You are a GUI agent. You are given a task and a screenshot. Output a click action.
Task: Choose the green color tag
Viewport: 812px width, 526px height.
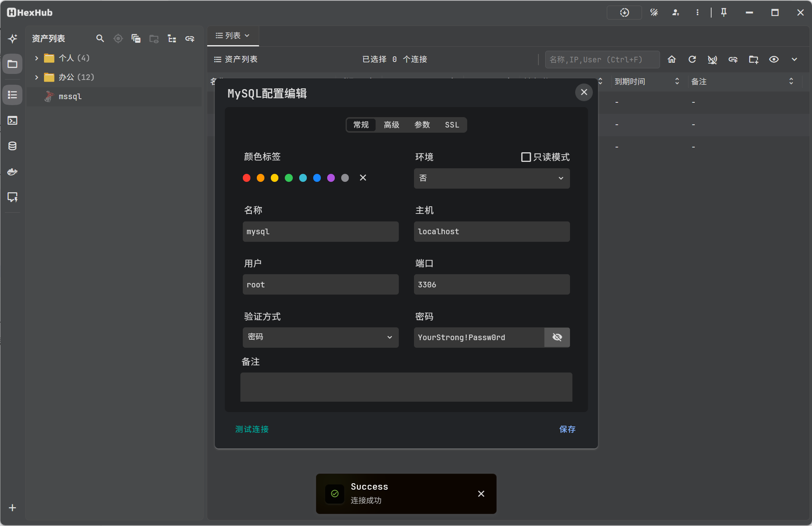point(289,178)
